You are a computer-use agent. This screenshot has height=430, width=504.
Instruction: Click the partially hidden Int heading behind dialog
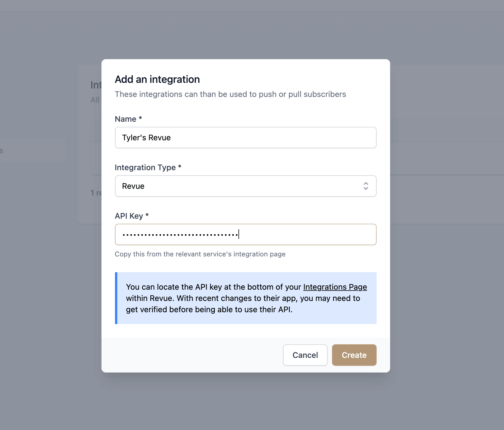[x=96, y=85]
